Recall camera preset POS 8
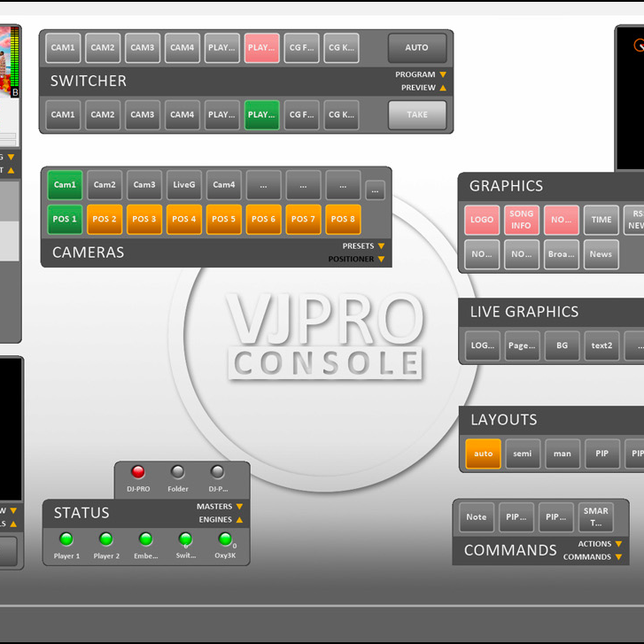The image size is (644, 644). tap(343, 220)
